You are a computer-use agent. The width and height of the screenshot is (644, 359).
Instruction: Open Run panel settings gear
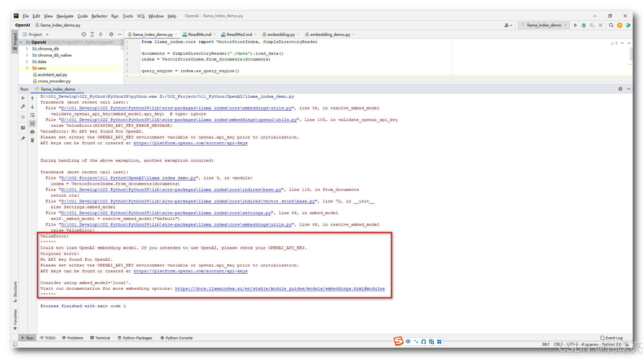coord(620,89)
